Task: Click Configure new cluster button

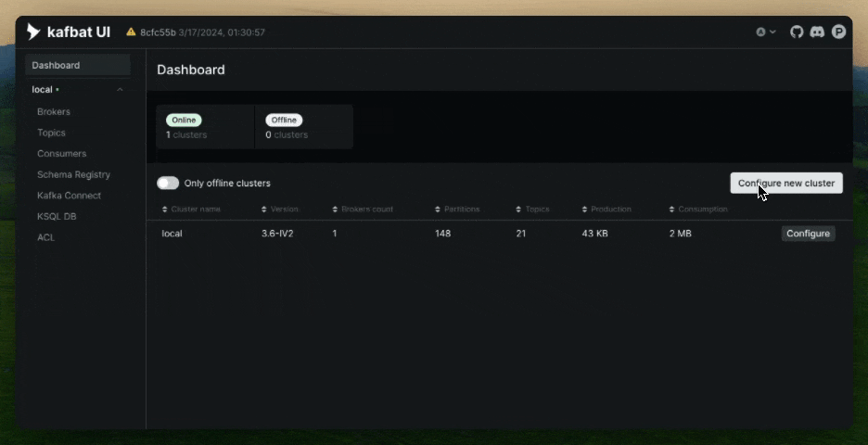Action: pyautogui.click(x=786, y=184)
